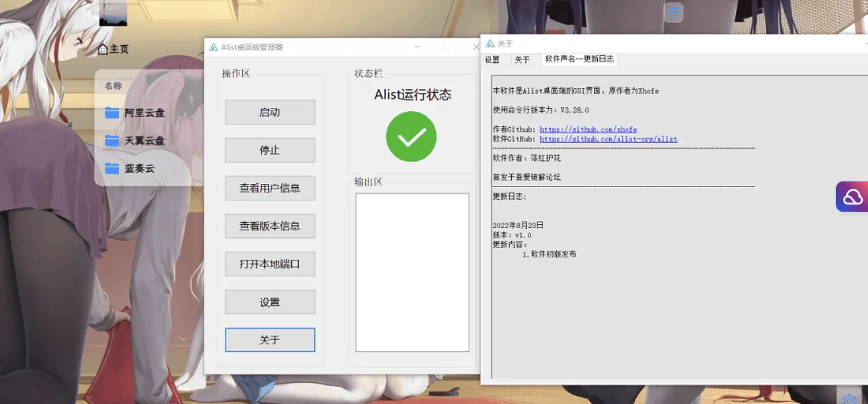Open the github.com/xhofe author link
Screen dimensions: 868x404
588,130
